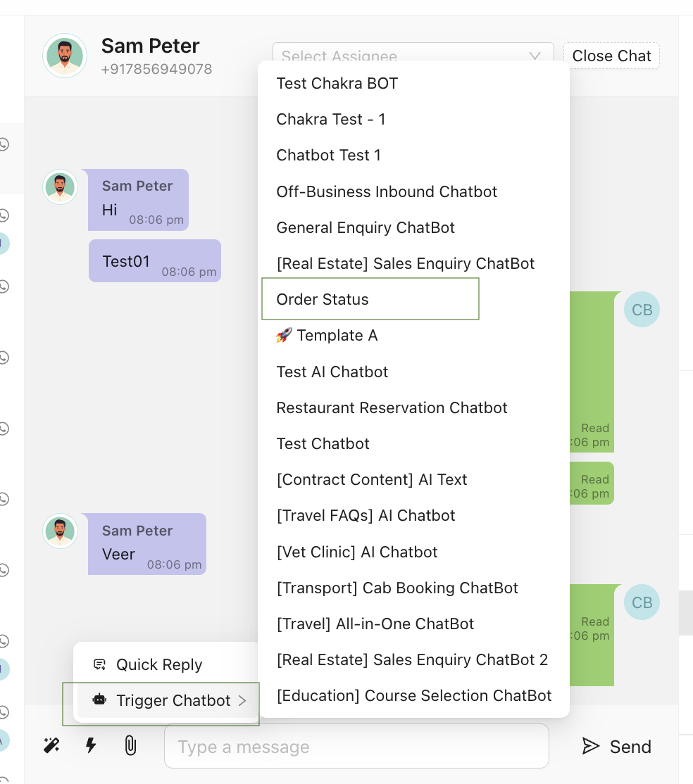Viewport: 693px width, 784px height.
Task: Choose [Vet Clinic] AI Chatbot
Action: click(x=366, y=552)
